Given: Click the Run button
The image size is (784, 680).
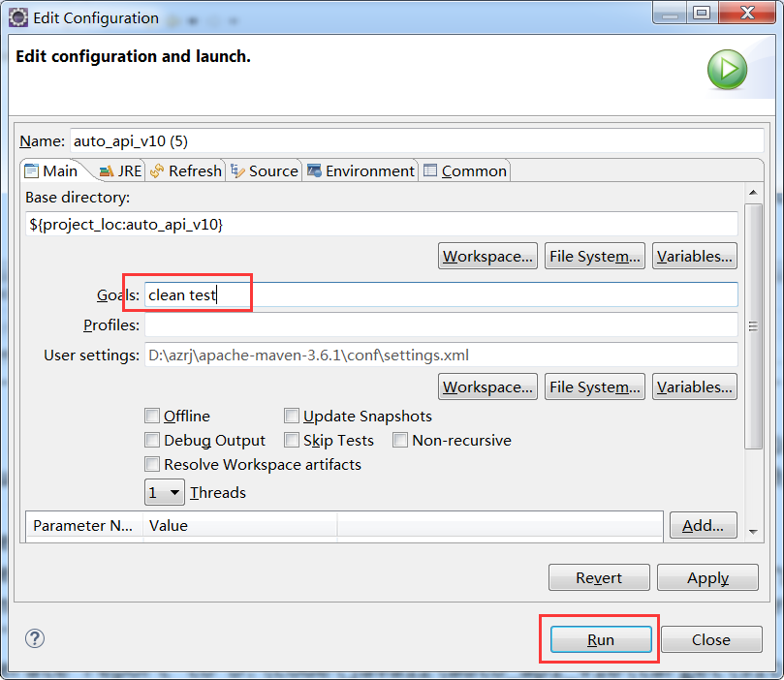Looking at the screenshot, I should click(600, 639).
